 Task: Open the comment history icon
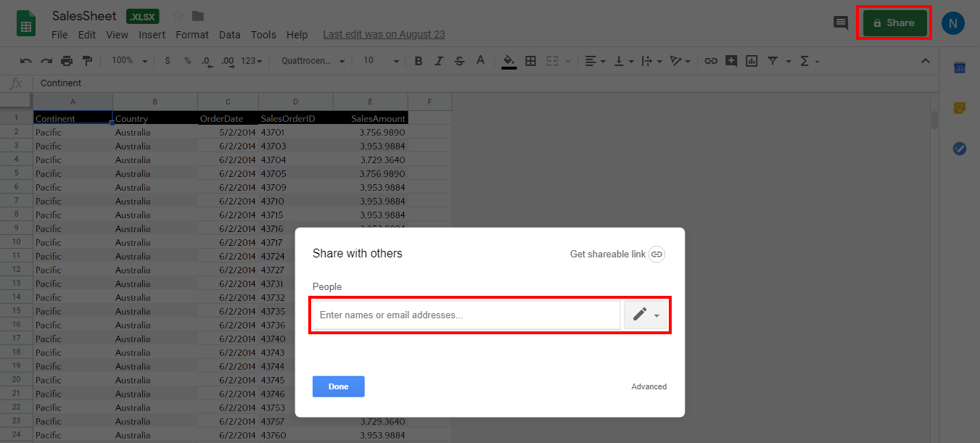click(x=841, y=22)
